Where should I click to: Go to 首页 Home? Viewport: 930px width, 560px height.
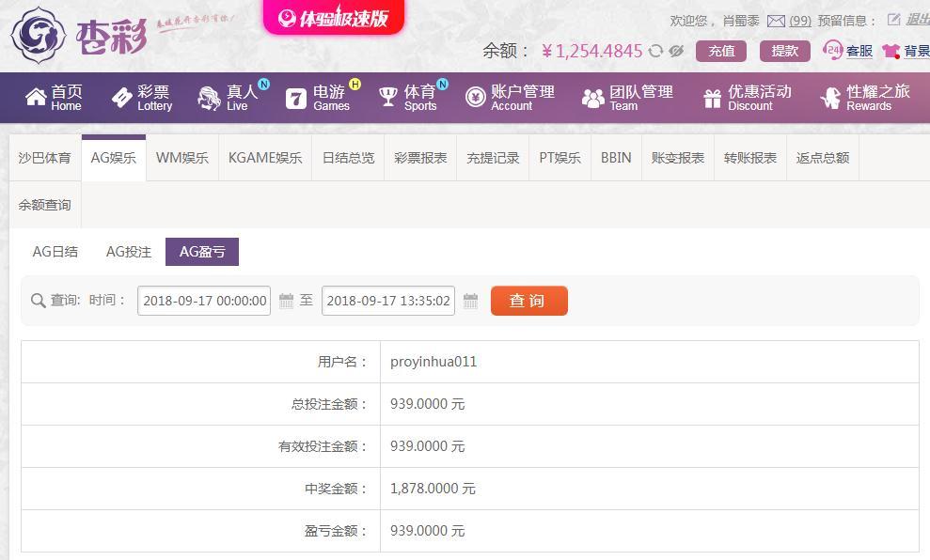(55, 98)
